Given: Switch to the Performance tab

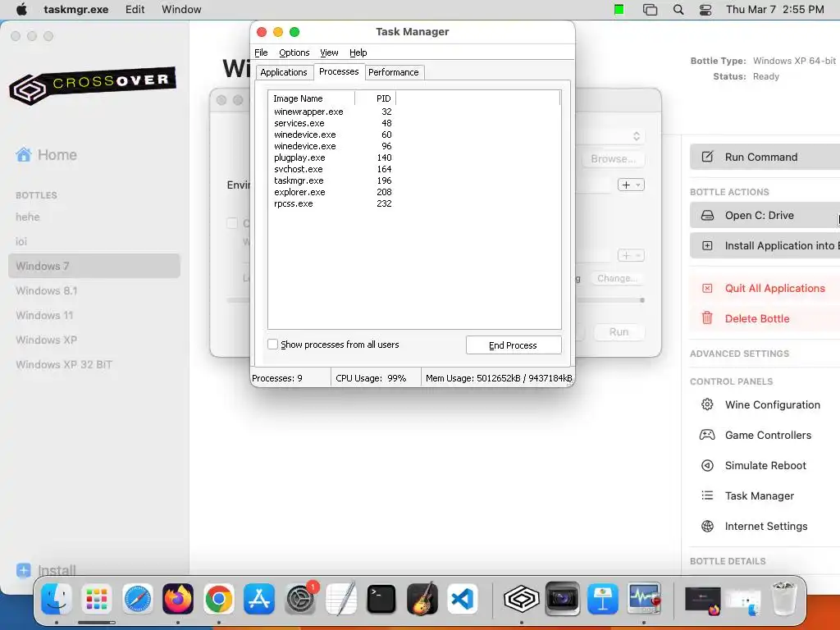Looking at the screenshot, I should click(x=394, y=72).
